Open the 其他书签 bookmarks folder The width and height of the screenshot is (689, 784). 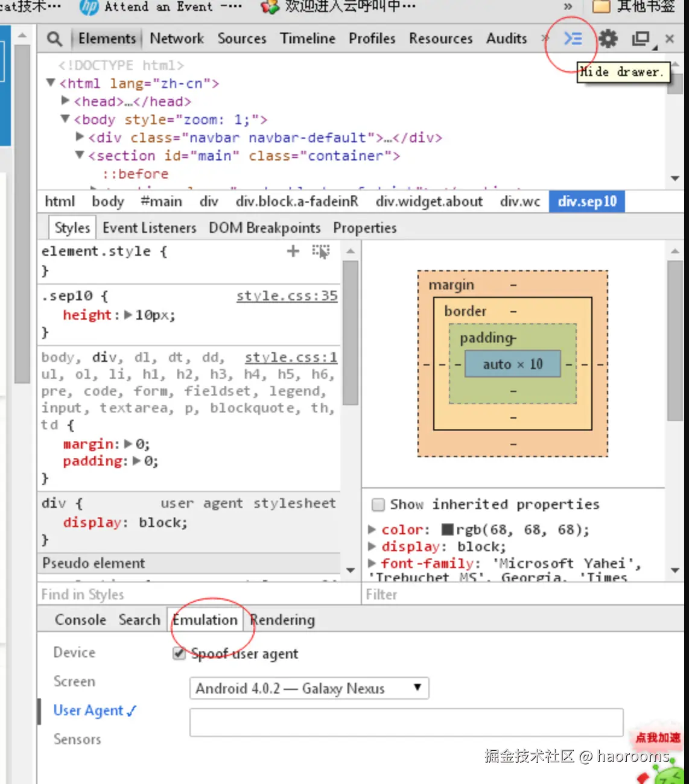point(633,7)
